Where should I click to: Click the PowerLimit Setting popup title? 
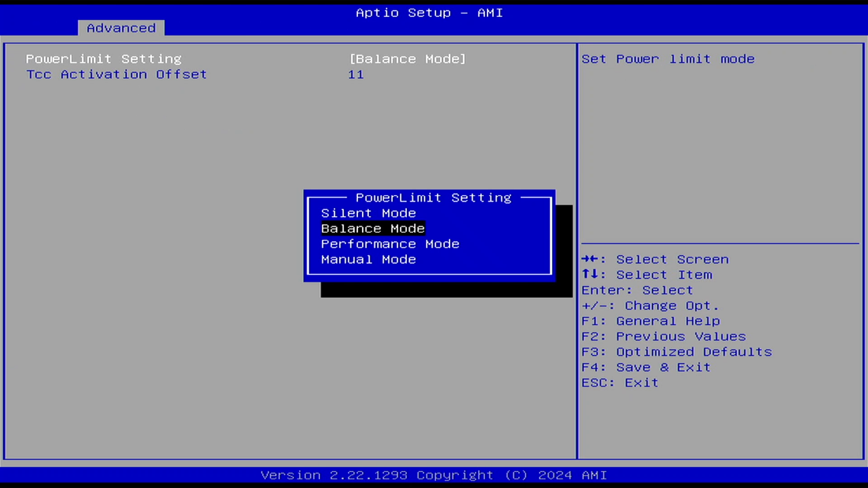(434, 198)
